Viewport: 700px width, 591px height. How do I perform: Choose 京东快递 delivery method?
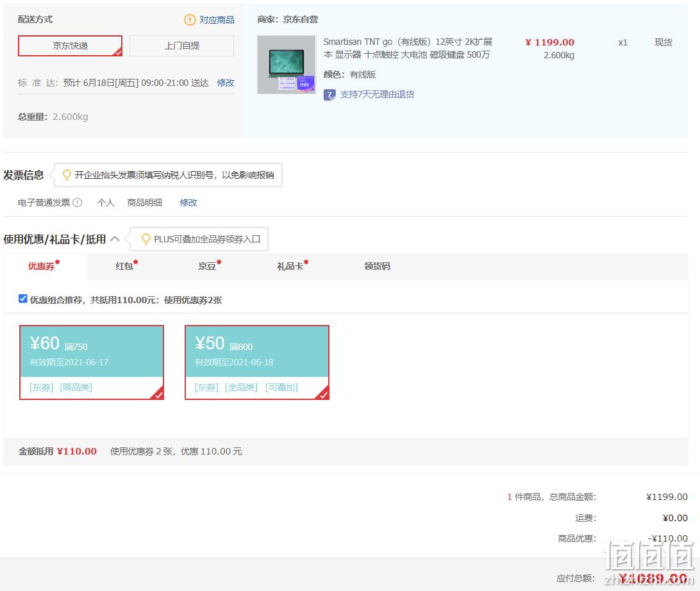pos(70,46)
